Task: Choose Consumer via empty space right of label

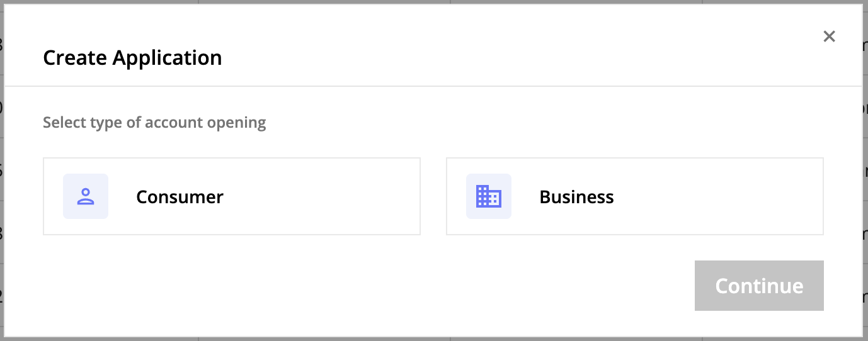Action: pos(321,196)
